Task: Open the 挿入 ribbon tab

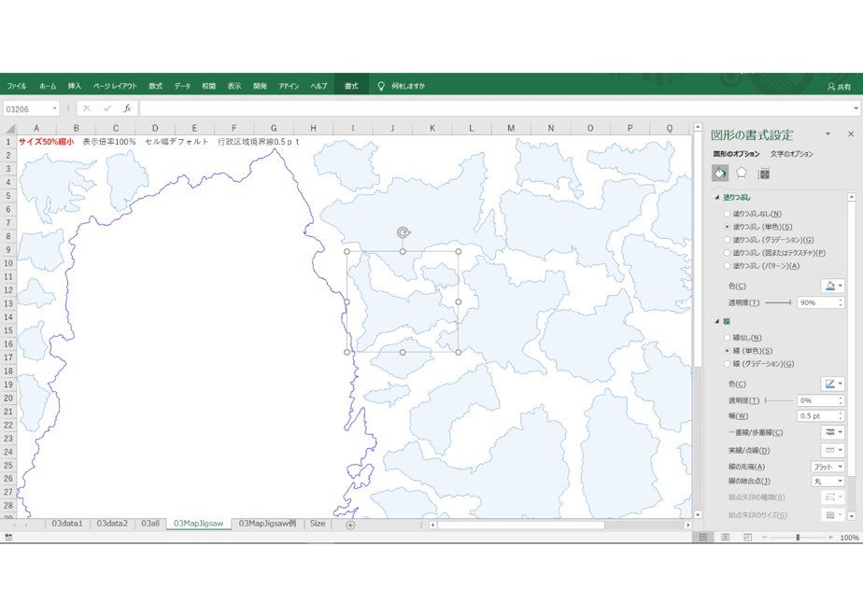Action: [x=75, y=86]
